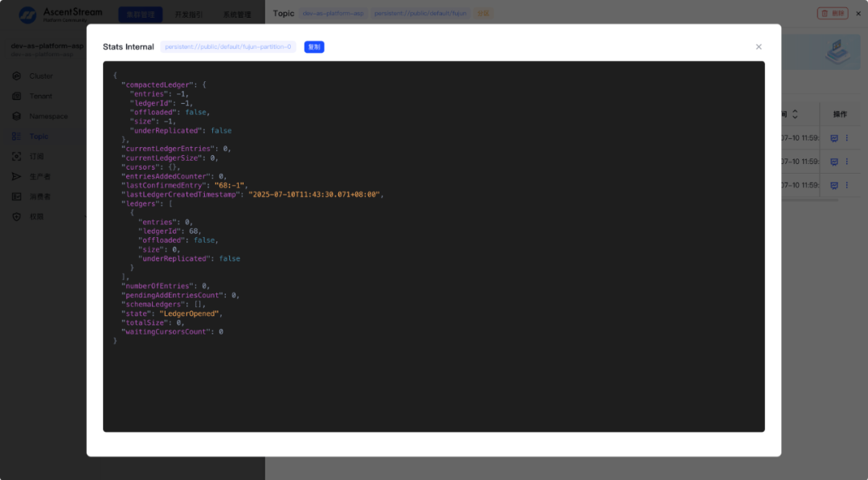Switch to the 系统管理 tab
Screen dimensions: 868x480
click(237, 14)
